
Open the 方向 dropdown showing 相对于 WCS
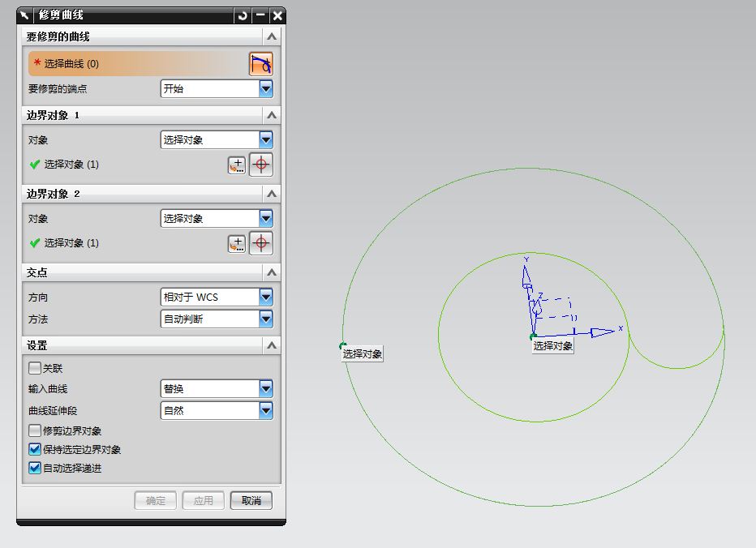coord(217,297)
